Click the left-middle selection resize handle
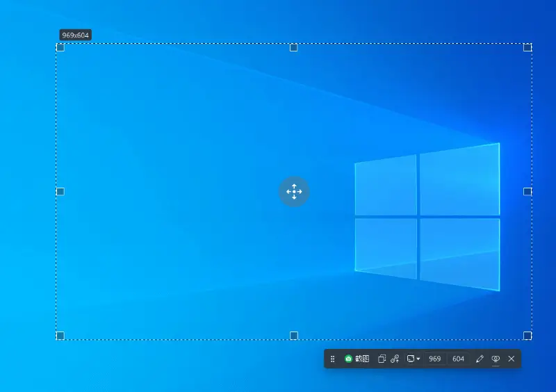556x392 pixels. coord(60,192)
